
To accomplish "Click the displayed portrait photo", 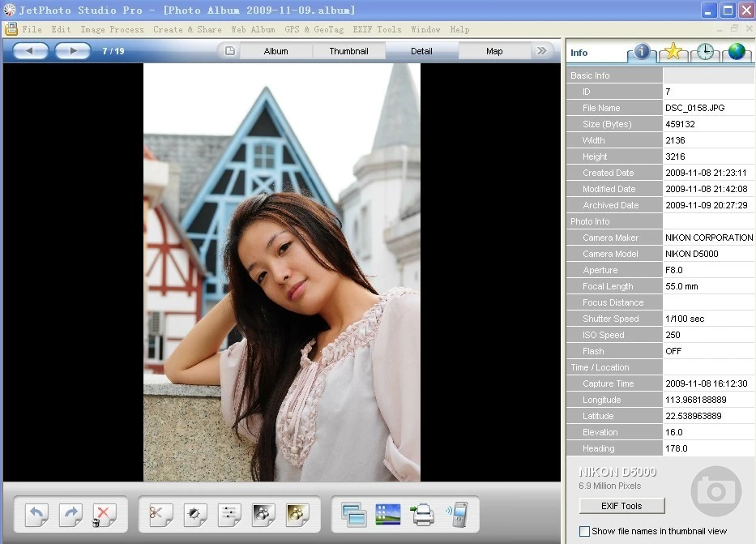I will [x=281, y=272].
